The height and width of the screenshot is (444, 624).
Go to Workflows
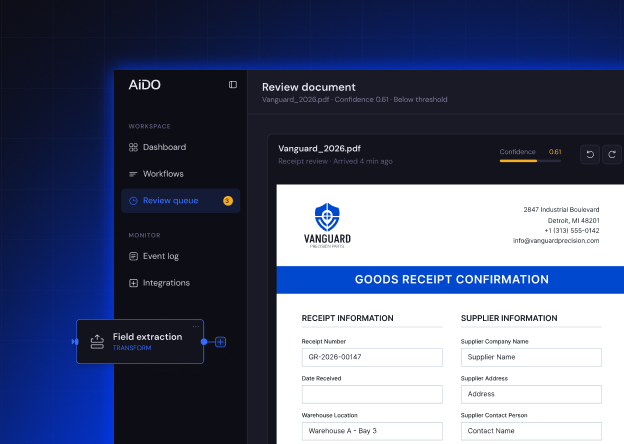pos(181,174)
